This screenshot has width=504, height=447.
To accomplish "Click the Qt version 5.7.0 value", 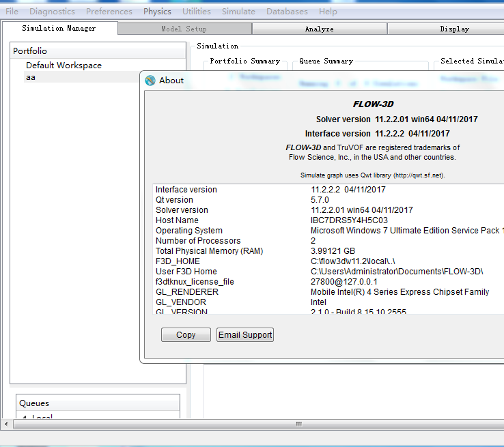I will click(320, 200).
